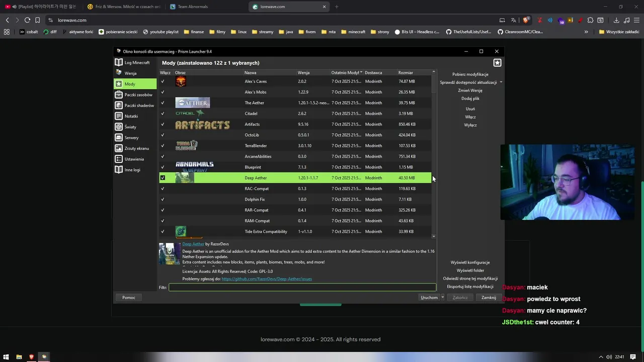The height and width of the screenshot is (362, 644).
Task: Show hidden bookmarks chevron in bookmarks bar
Action: coord(586,32)
